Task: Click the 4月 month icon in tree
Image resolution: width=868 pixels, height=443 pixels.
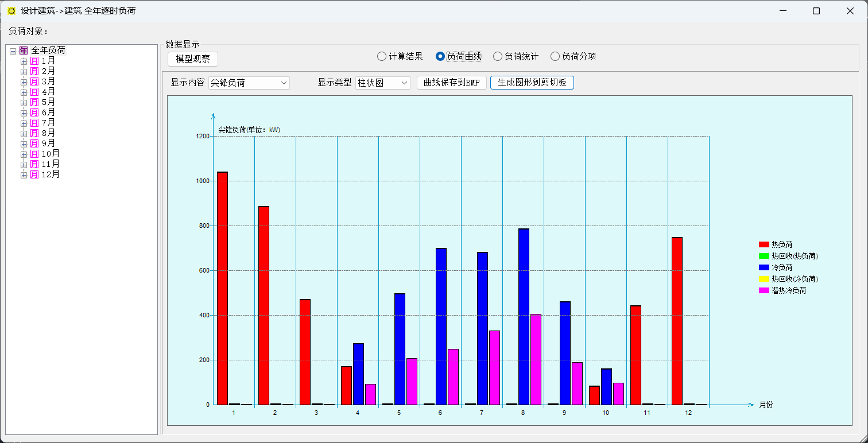Action: [34, 92]
